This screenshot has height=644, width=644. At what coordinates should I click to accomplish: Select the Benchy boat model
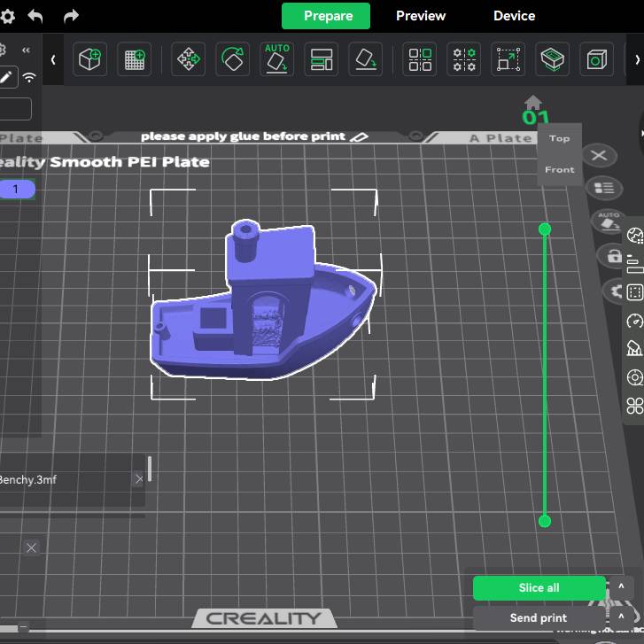pyautogui.click(x=263, y=299)
